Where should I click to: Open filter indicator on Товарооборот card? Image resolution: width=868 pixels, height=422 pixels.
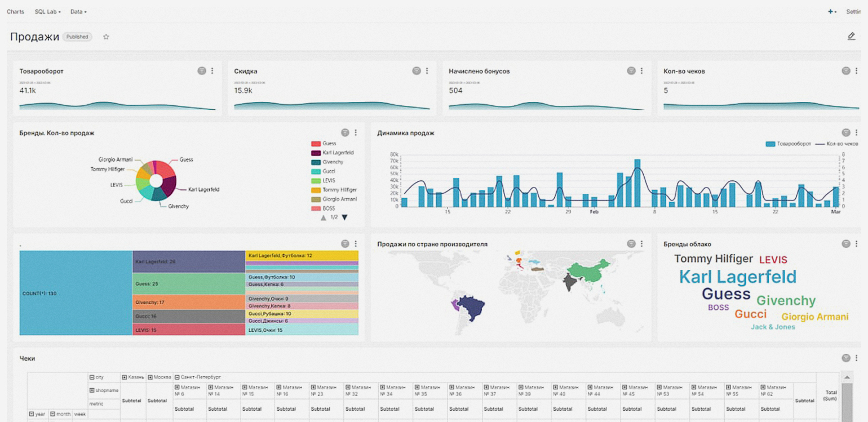tap(201, 71)
